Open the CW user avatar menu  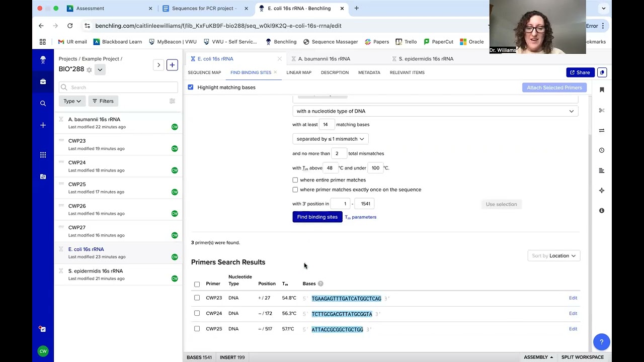pyautogui.click(x=43, y=351)
